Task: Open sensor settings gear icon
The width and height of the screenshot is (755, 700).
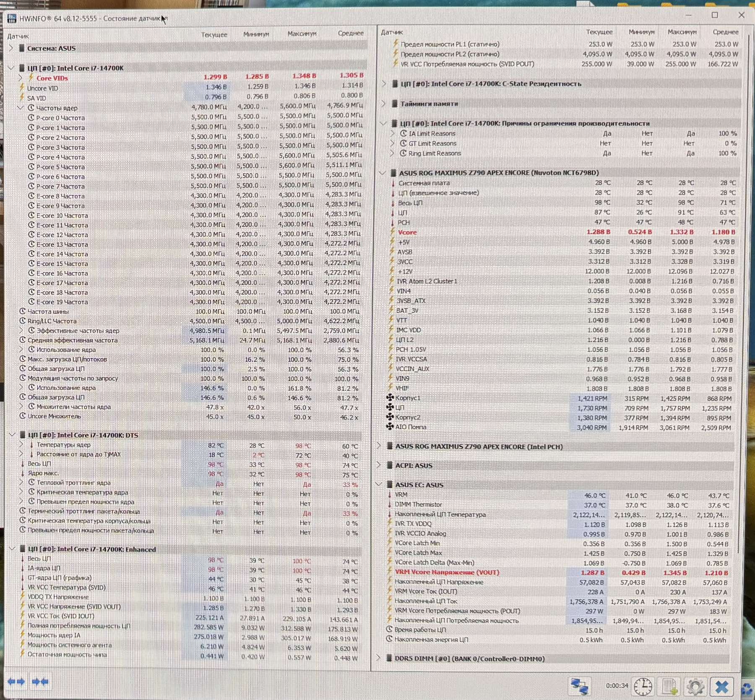Action: click(695, 687)
